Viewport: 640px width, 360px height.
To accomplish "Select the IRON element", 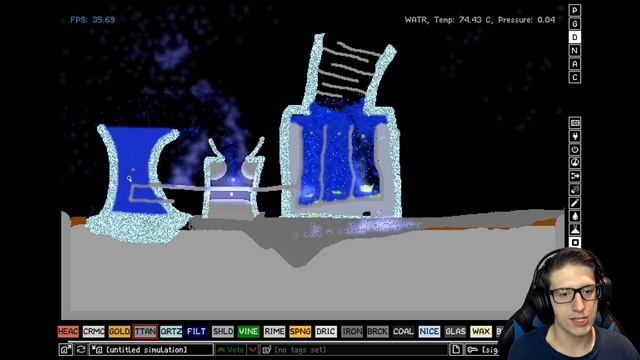I will (x=352, y=331).
